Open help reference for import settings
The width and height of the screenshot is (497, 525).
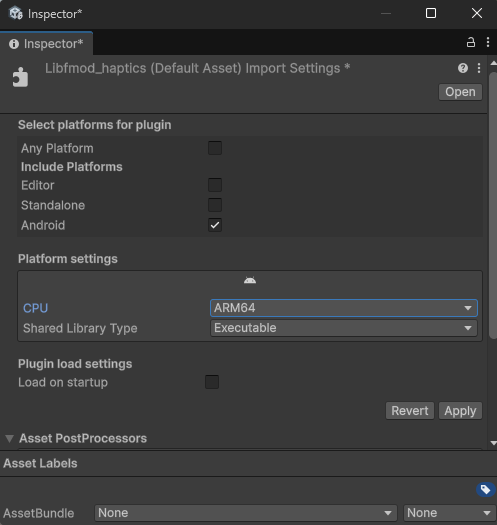(463, 68)
